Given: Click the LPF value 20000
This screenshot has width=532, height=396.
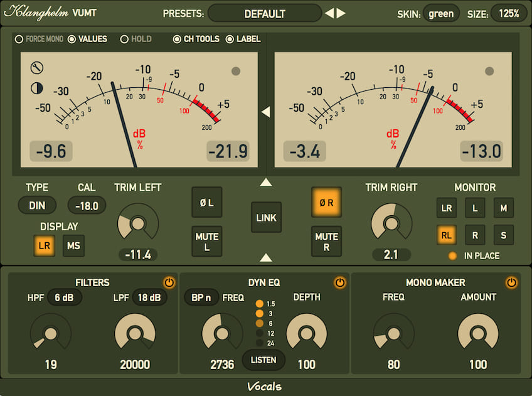Looking at the screenshot, I should [135, 365].
